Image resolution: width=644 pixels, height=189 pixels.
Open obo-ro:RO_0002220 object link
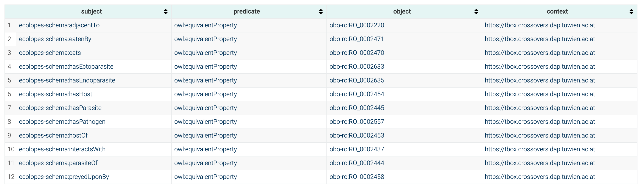[x=357, y=25]
